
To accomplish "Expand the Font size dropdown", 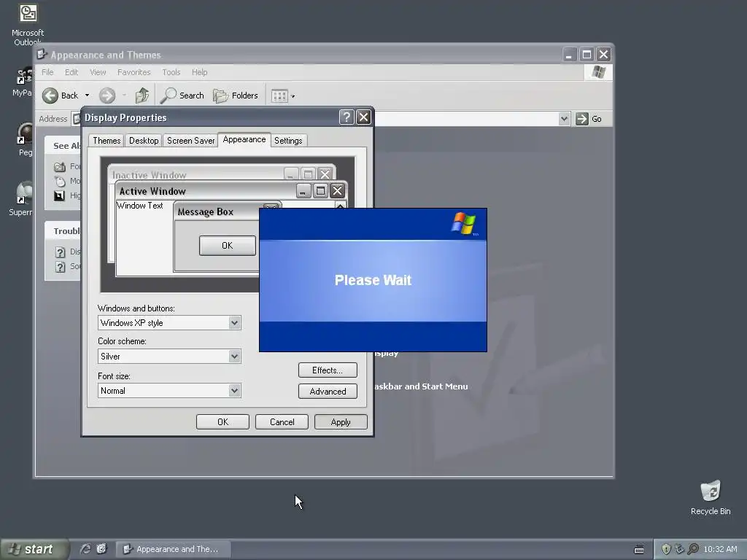I will tap(234, 391).
